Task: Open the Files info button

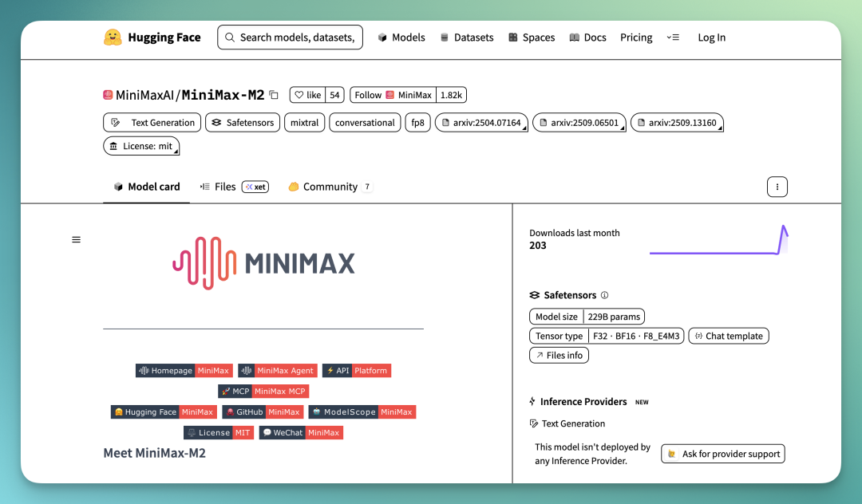Action: point(559,356)
